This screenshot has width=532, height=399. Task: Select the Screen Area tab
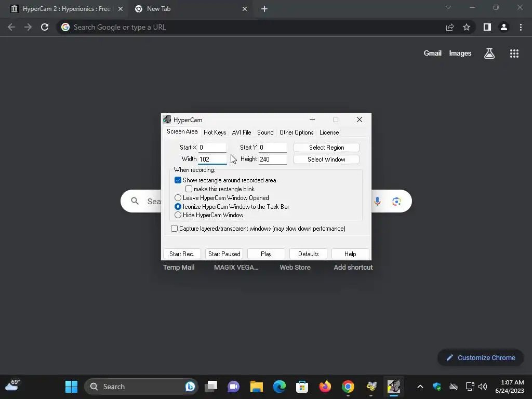pos(182,131)
